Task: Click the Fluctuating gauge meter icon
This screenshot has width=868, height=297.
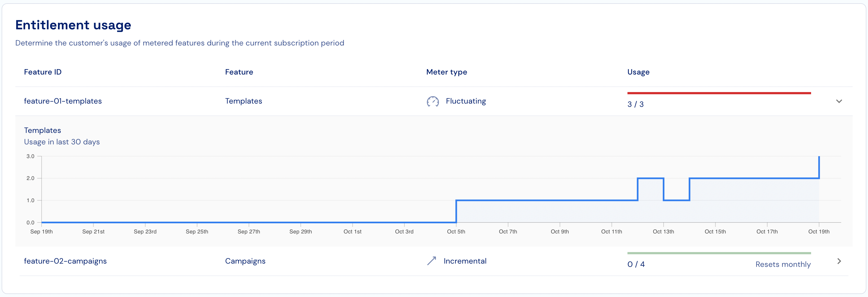Action: click(x=433, y=101)
